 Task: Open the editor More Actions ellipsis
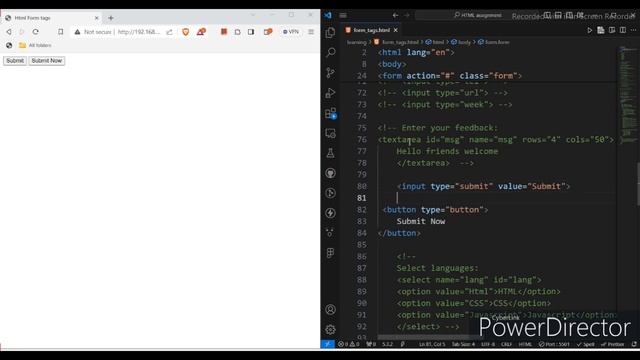pyautogui.click(x=633, y=30)
